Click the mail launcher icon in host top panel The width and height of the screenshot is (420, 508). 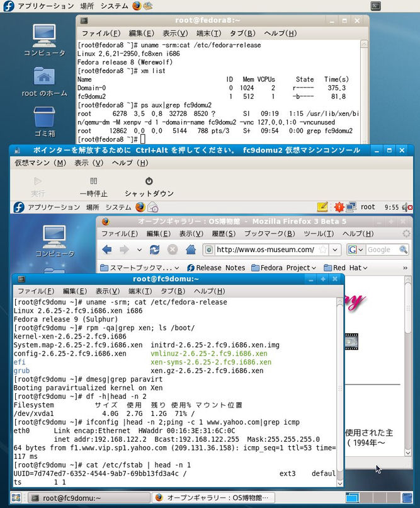pyautogui.click(x=148, y=6)
